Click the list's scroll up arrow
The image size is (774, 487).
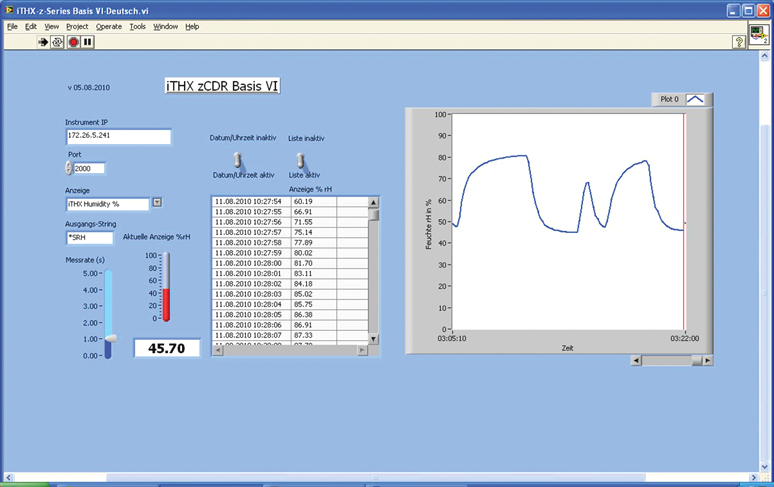tap(373, 202)
